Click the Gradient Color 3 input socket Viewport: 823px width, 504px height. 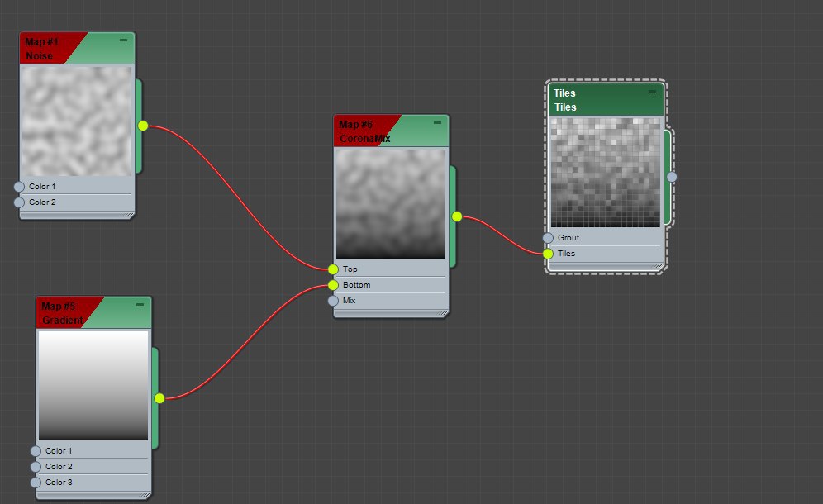[36, 483]
